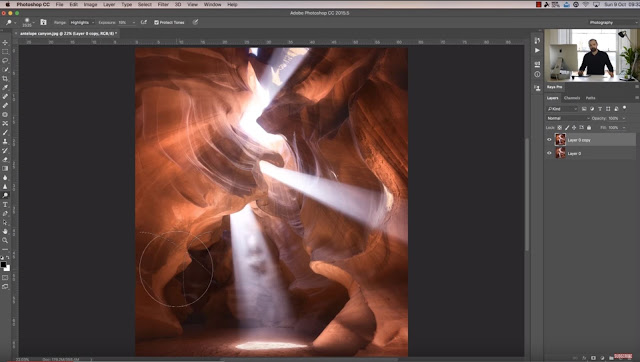Open the Normal blend mode dropdown
Viewport: 640px width, 362px height.
coord(568,118)
